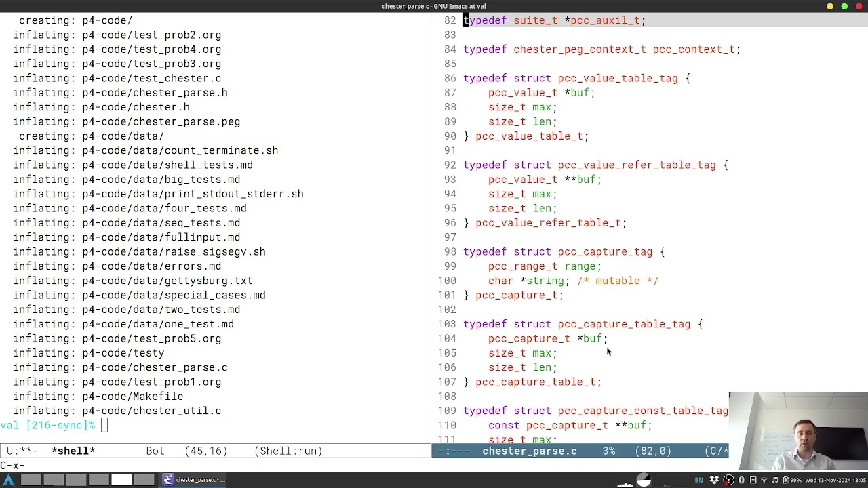Click the -:--- status in chester_parse.c mode line
Image resolution: width=868 pixels, height=488 pixels.
tap(454, 451)
